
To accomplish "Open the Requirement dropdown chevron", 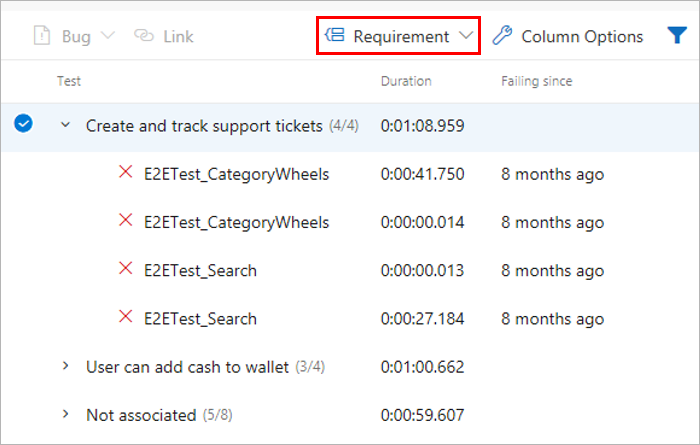I will pos(466,37).
